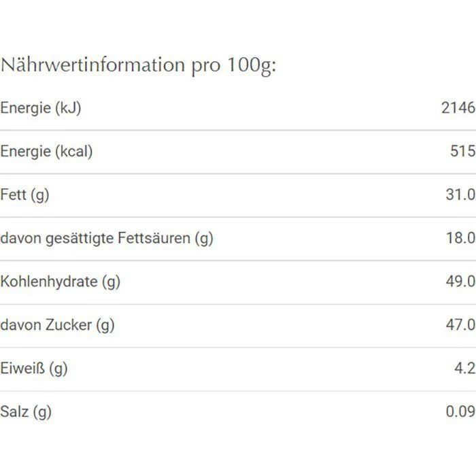
Task: Click the 47.0 sugar value
Action: point(460,325)
